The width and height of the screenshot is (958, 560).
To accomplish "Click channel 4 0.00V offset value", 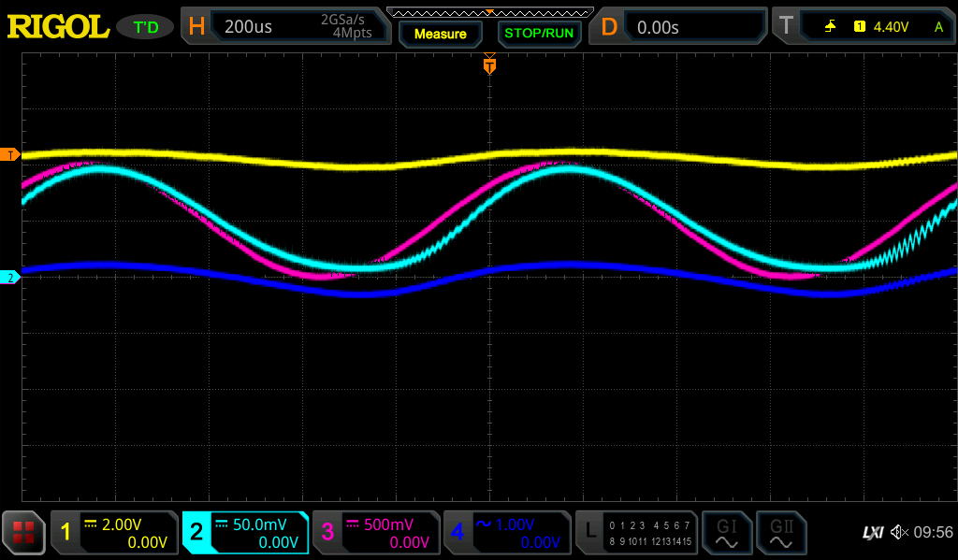I will click(540, 542).
